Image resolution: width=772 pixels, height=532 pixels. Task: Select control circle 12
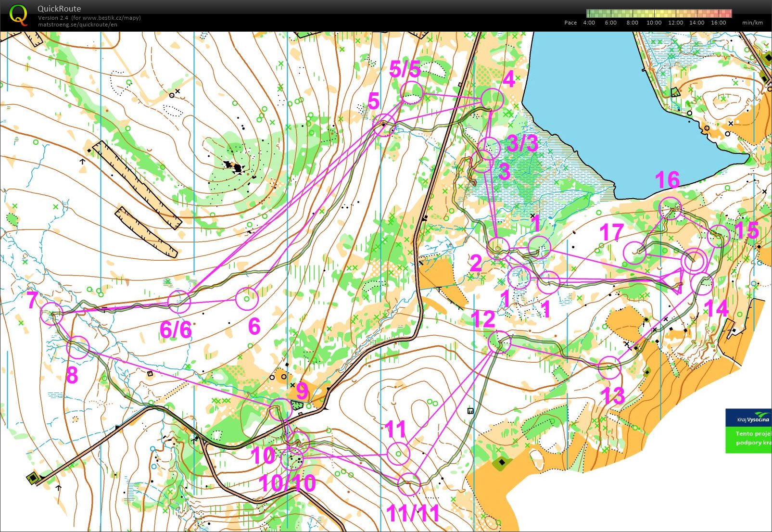click(x=499, y=342)
